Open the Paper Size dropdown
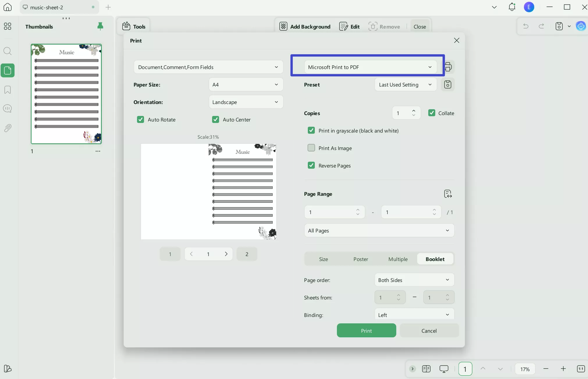The width and height of the screenshot is (588, 379). click(246, 84)
